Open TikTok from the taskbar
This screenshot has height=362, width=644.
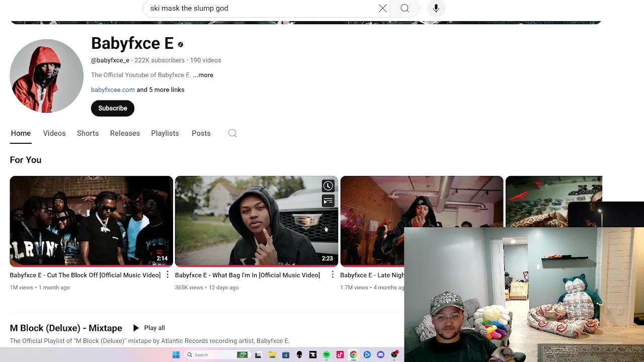340,355
